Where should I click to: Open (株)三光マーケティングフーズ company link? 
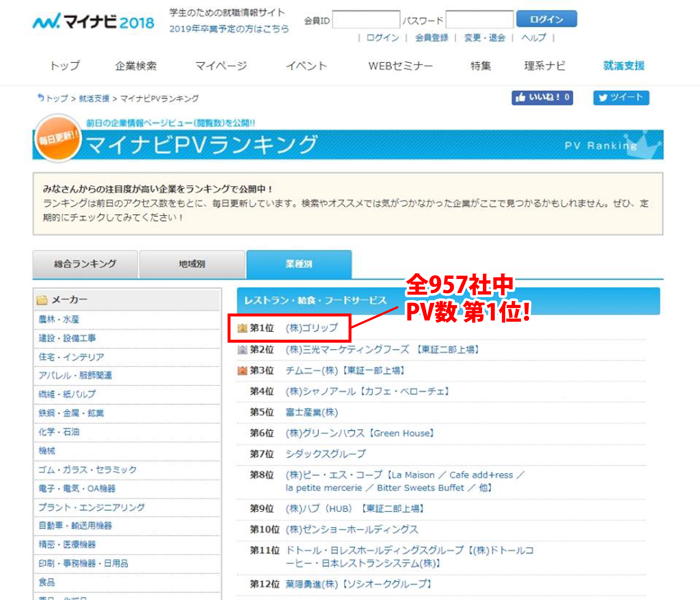(382, 349)
